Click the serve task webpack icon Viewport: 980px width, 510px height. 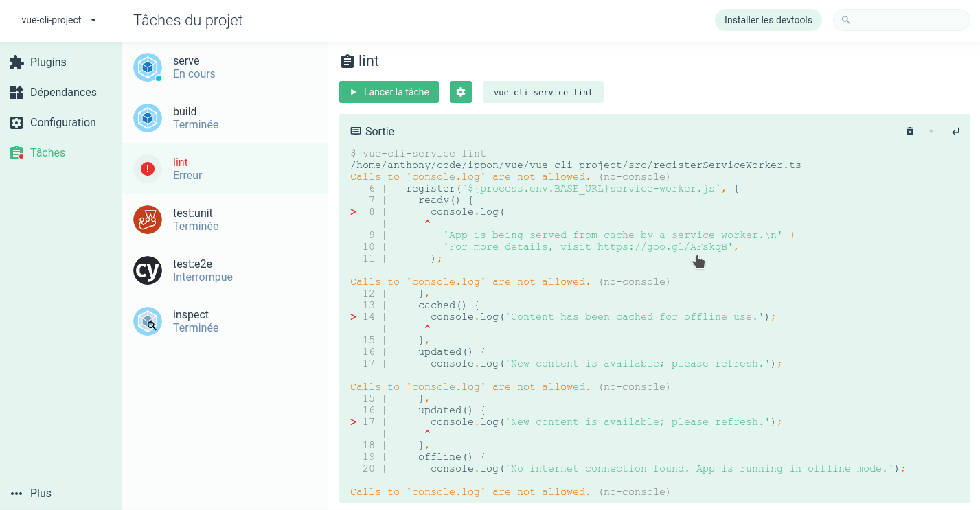click(147, 67)
